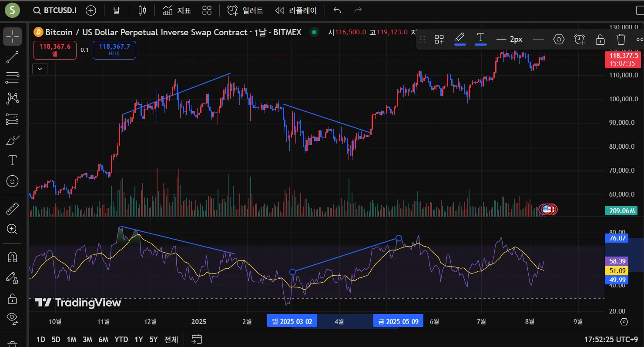Screen dimensions: 644x347
Task: Select the brush tool in left sidebar
Action: [12, 140]
